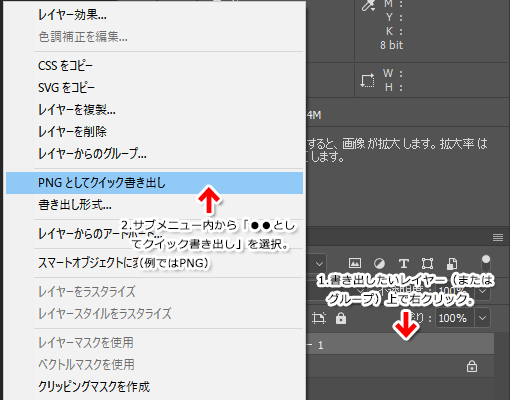510x400 pixels.
Task: Open the opacity dropdown arrow
Action: tap(482, 291)
